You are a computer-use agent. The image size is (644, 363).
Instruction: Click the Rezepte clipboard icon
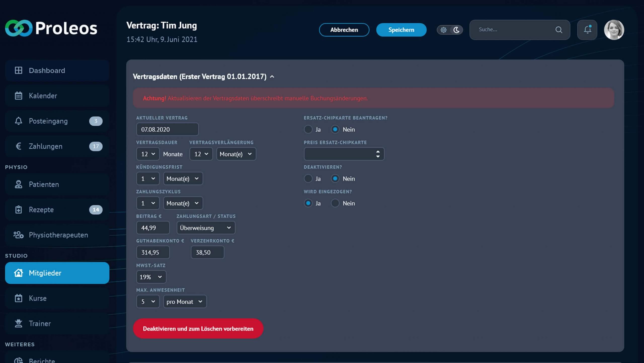tap(18, 209)
